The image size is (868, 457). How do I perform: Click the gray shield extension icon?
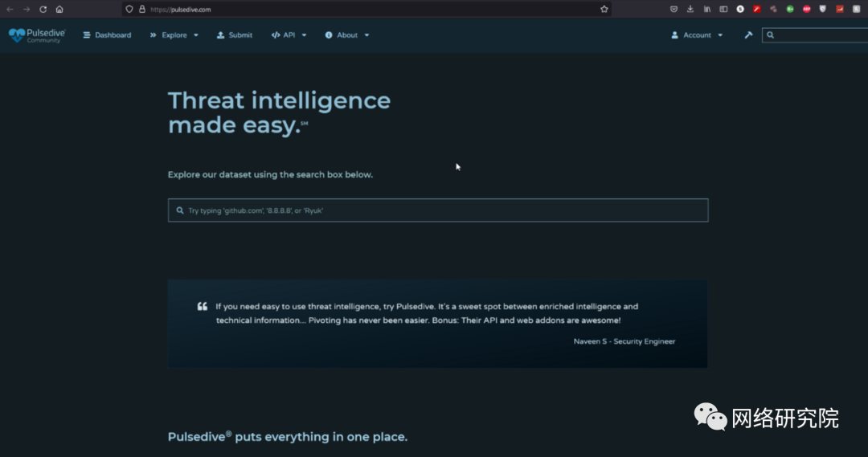823,10
